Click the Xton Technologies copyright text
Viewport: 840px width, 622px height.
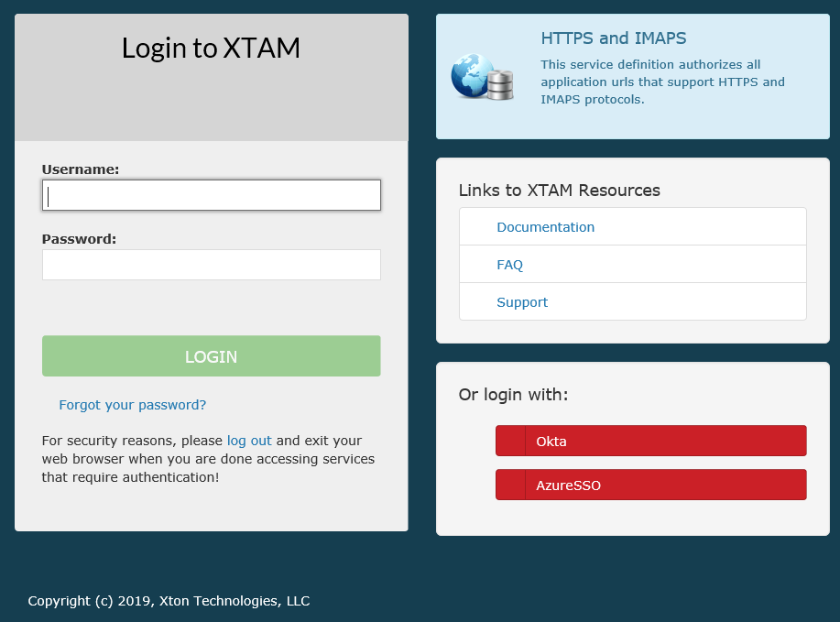[169, 601]
